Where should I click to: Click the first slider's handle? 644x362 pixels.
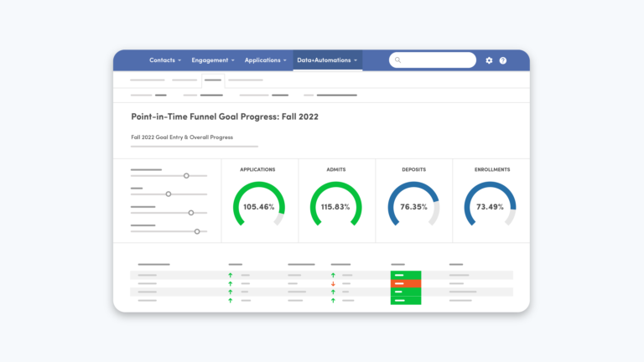tap(186, 176)
